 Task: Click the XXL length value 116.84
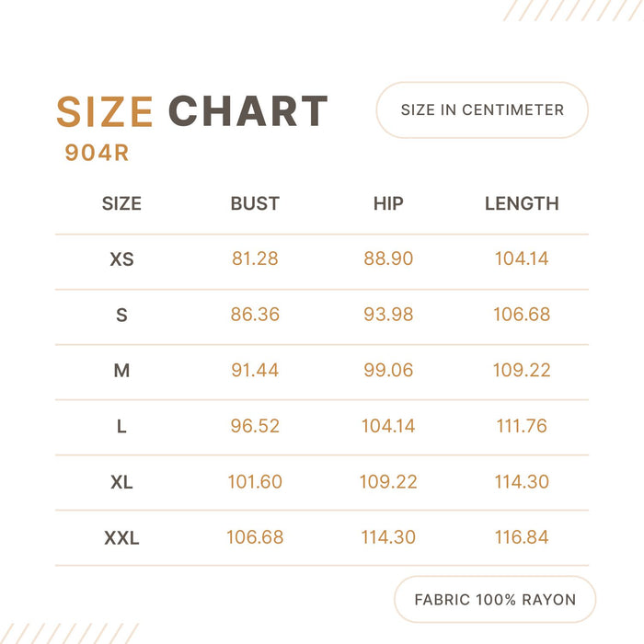[x=522, y=537]
